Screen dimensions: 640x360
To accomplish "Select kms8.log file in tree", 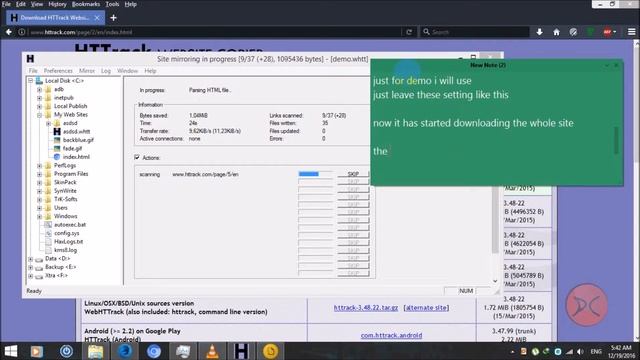I will point(65,250).
